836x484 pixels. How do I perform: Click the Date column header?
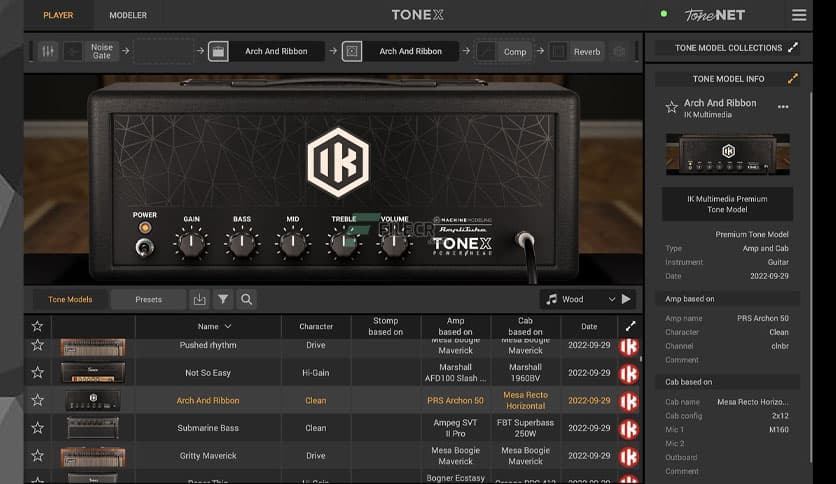click(589, 326)
